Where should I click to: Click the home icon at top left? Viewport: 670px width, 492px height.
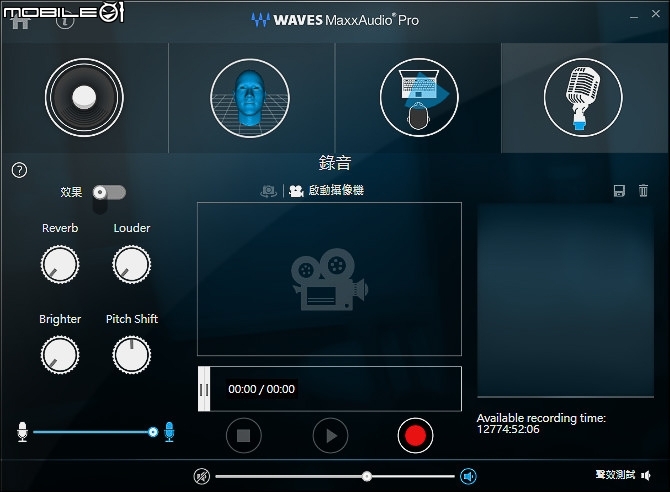(x=20, y=20)
